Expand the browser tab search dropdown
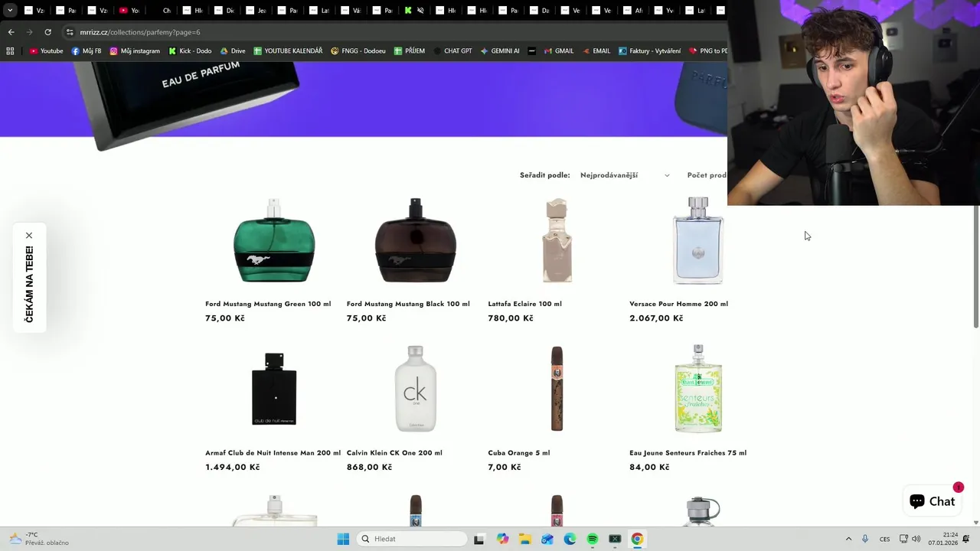The height and width of the screenshot is (551, 980). click(10, 11)
